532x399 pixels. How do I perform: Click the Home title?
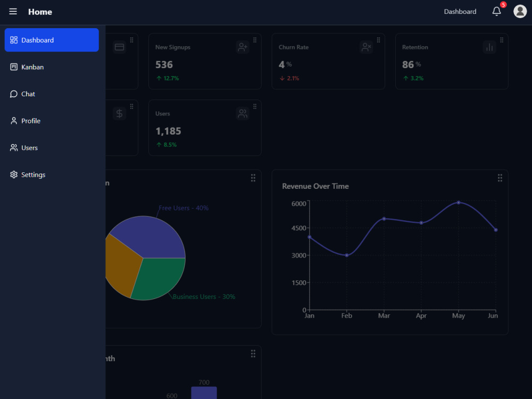[x=40, y=12]
